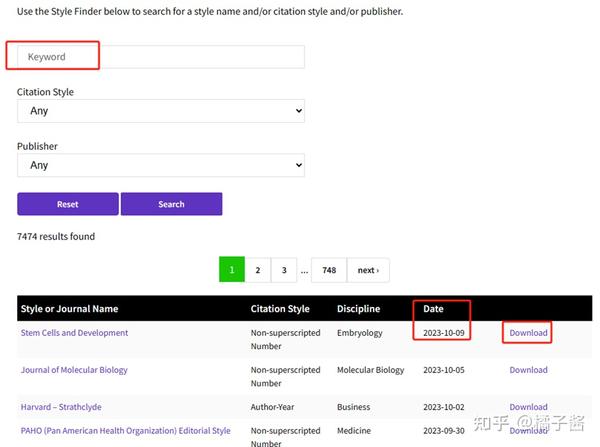Click the Date column header

[x=433, y=309]
